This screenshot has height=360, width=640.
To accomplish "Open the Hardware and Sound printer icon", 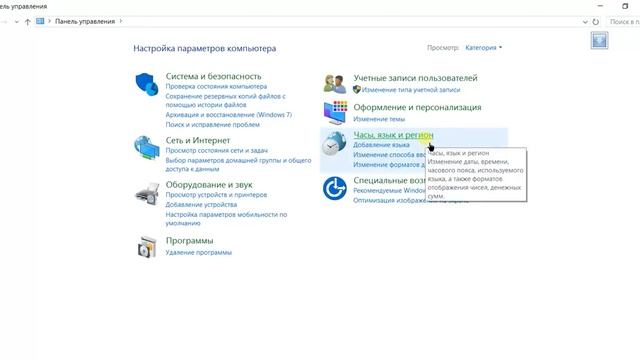I will 147,194.
